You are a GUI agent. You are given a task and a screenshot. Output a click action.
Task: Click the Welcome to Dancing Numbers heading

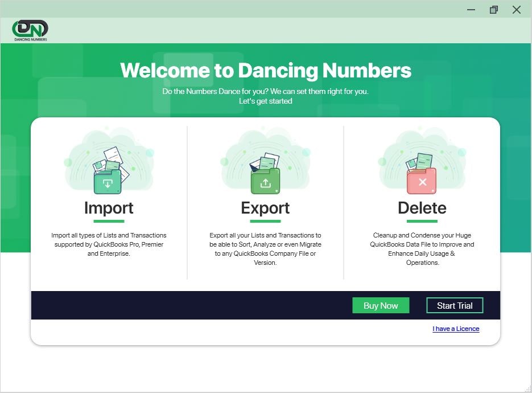point(266,70)
